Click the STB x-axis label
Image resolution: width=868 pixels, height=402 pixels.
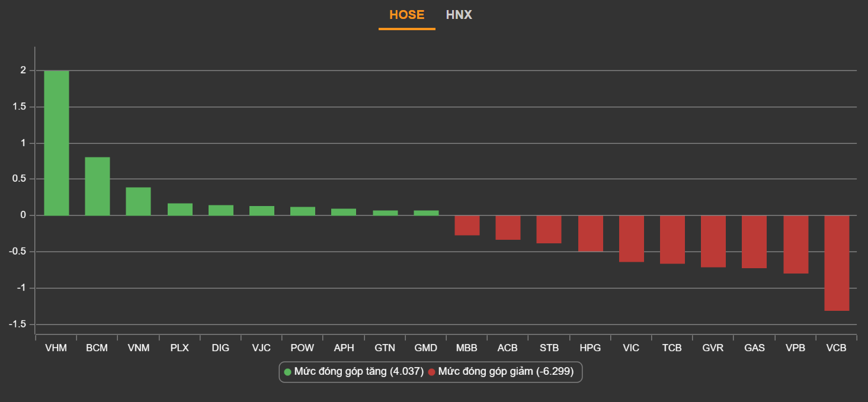[549, 348]
